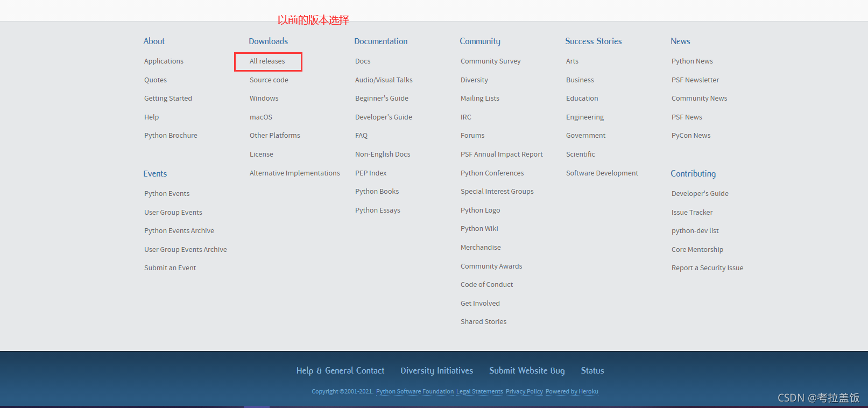868x408 pixels.
Task: Open the Special Interest Groups link
Action: (x=497, y=192)
